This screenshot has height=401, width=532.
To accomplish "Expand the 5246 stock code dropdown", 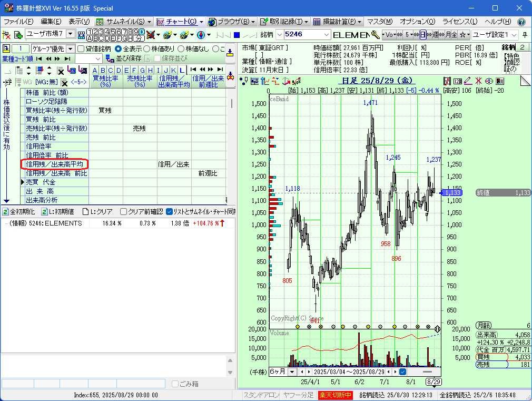I will [326, 35].
